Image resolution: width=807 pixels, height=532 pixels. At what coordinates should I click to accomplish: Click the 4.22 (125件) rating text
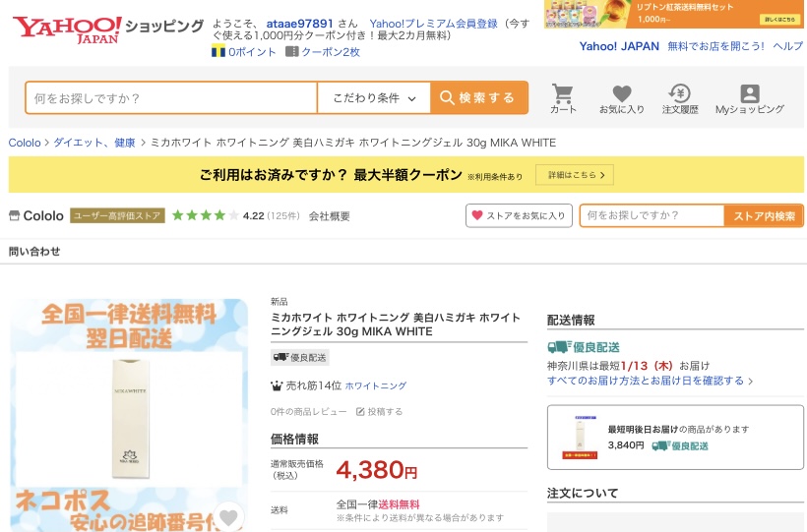272,216
